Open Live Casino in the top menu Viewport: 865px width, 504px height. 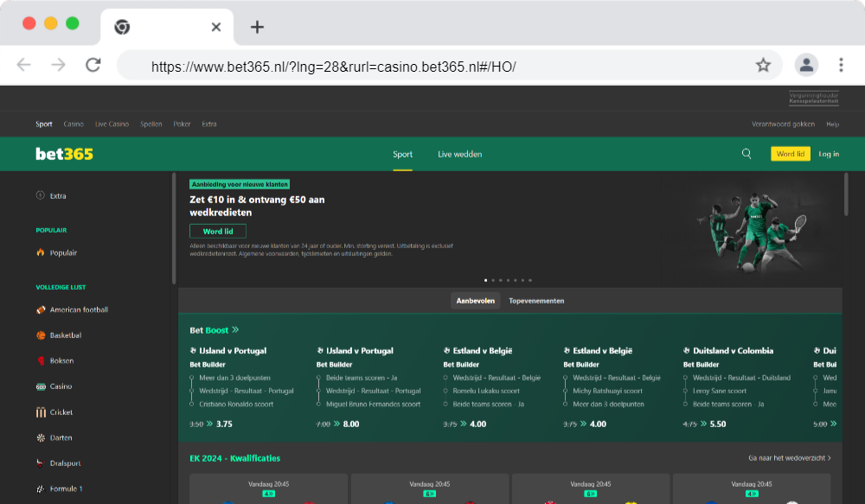[112, 124]
